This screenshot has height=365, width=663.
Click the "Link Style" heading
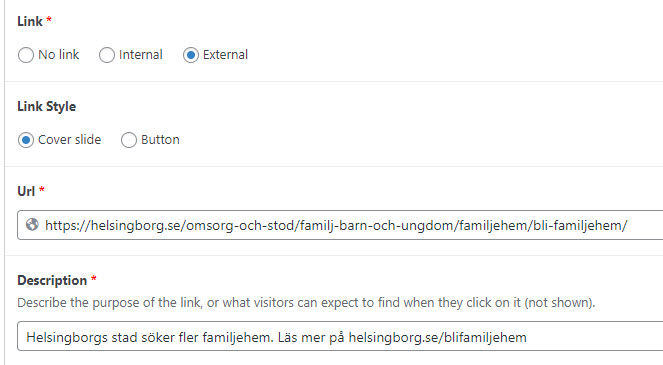click(x=47, y=106)
